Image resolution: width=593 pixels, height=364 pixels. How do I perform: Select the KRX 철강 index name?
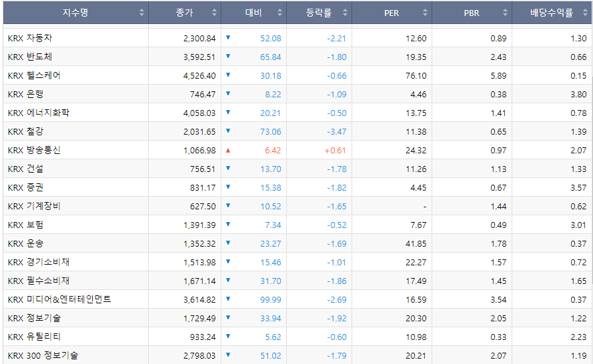[x=26, y=131]
